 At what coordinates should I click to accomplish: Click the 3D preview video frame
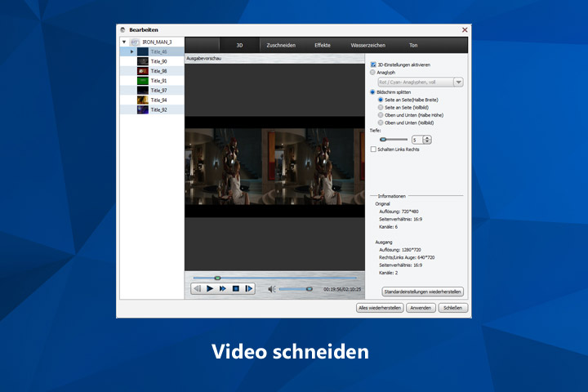coord(274,167)
